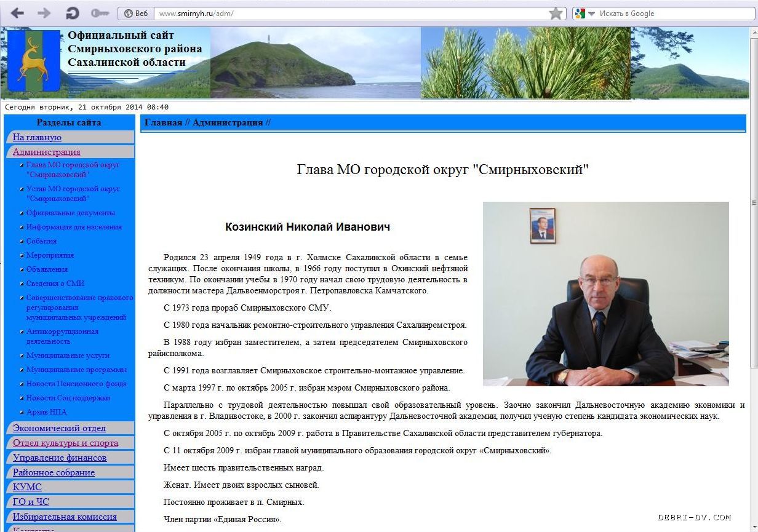758x532 pixels.
Task: Open the Архив НПА sidebar link
Action: pos(47,412)
